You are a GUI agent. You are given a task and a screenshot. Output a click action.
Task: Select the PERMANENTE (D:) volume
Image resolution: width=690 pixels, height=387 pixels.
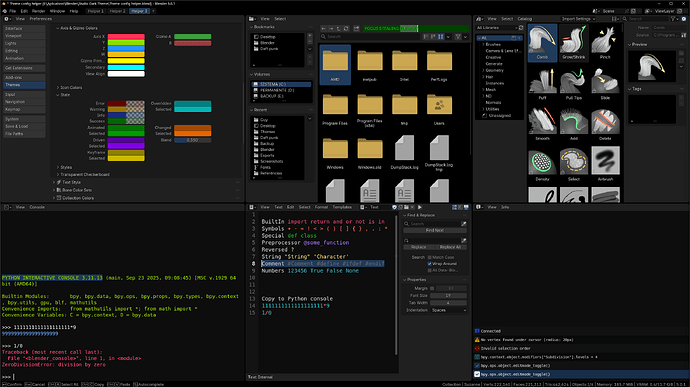click(281, 90)
